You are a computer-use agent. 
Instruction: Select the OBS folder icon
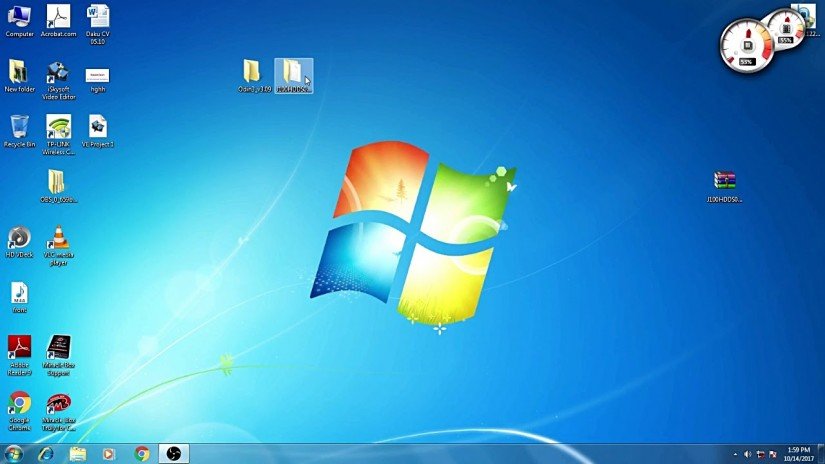tap(58, 186)
